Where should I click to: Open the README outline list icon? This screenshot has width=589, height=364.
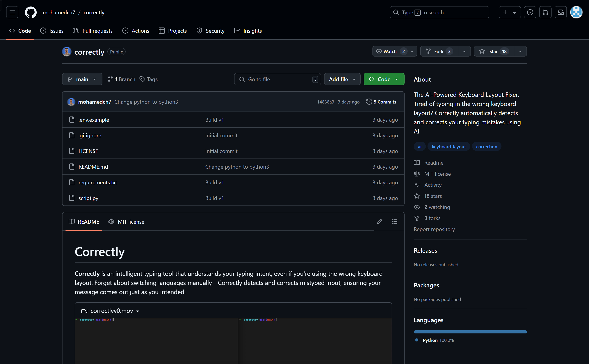pyautogui.click(x=394, y=222)
